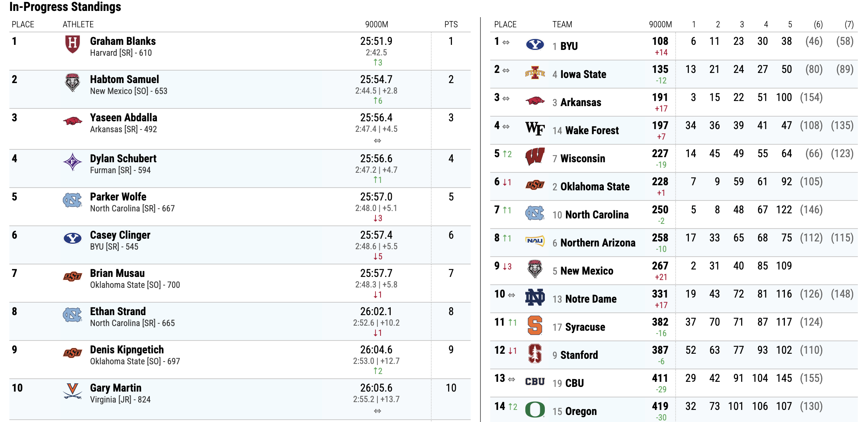
Task: Click the PTS column header
Action: [x=451, y=24]
